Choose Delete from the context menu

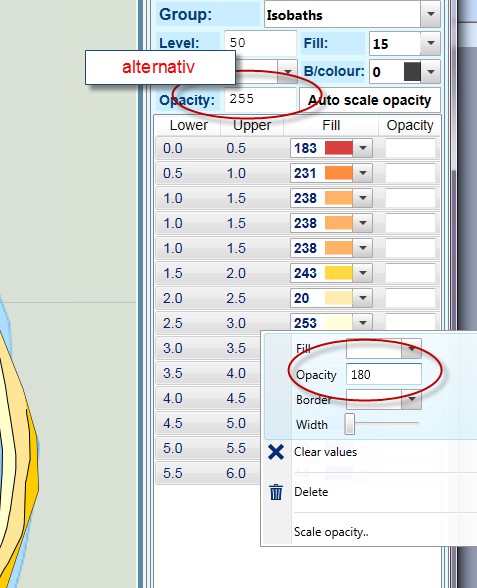point(311,492)
